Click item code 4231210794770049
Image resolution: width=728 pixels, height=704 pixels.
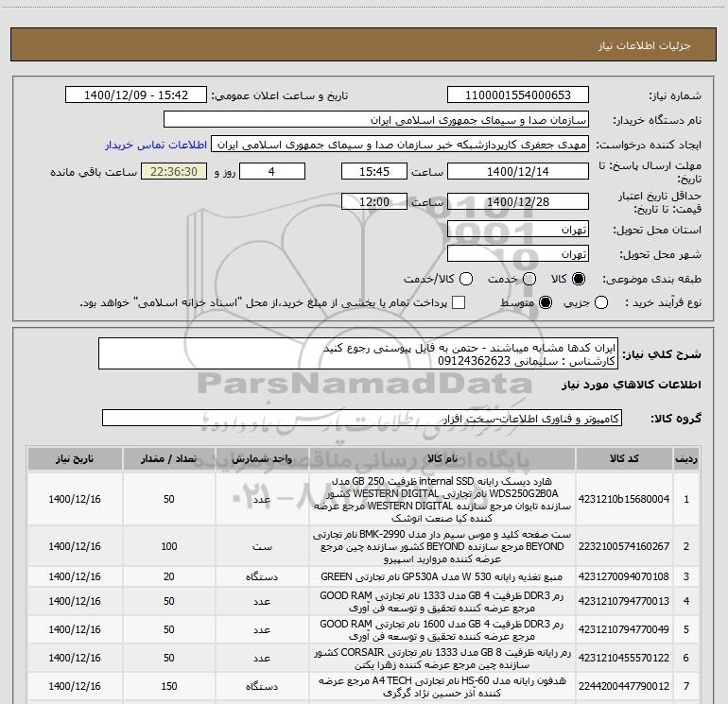click(624, 629)
